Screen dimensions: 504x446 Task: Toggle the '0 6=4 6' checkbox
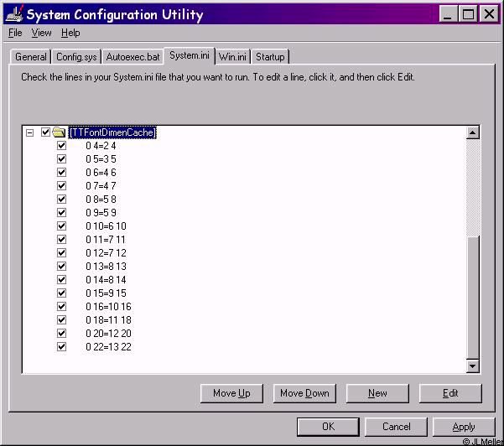pyautogui.click(x=61, y=173)
